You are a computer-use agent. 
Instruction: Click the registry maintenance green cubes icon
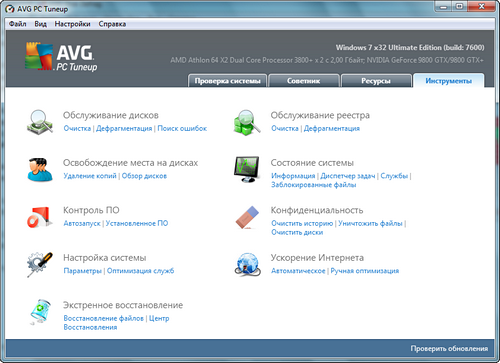[x=247, y=122]
